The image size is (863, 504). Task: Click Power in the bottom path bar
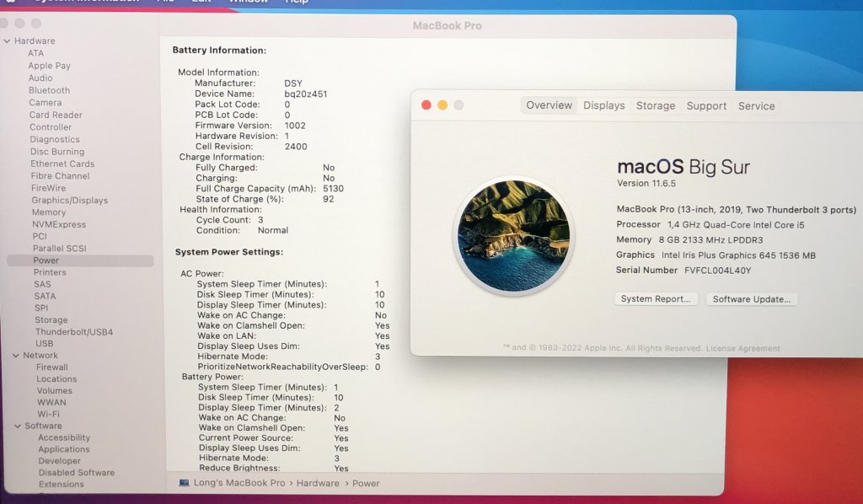pos(366,483)
